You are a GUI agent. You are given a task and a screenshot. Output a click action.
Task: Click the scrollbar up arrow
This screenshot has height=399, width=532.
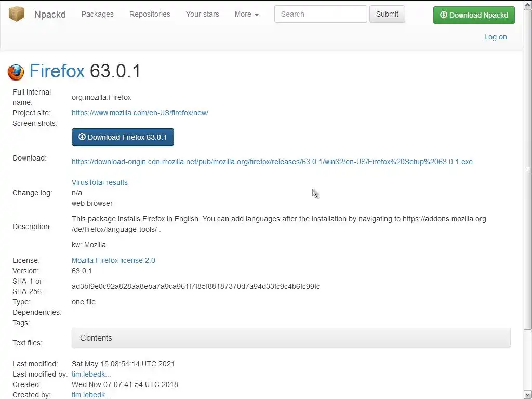tap(528, 4)
